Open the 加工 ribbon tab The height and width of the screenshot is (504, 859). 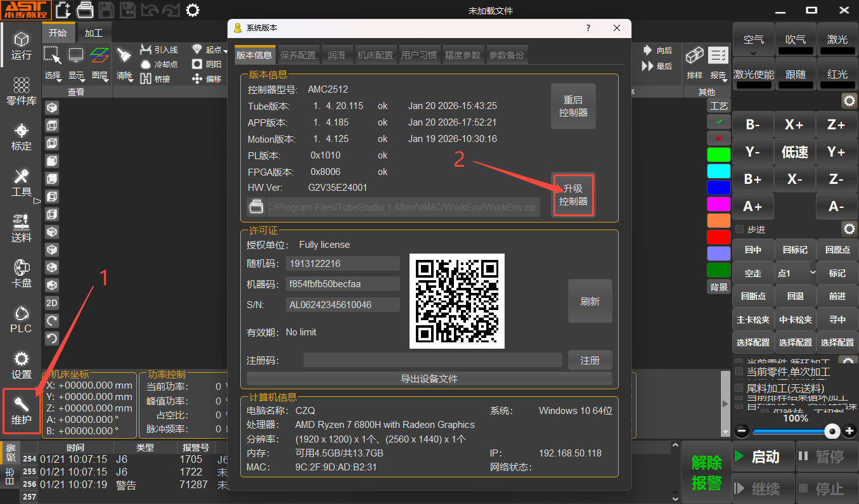tap(93, 33)
